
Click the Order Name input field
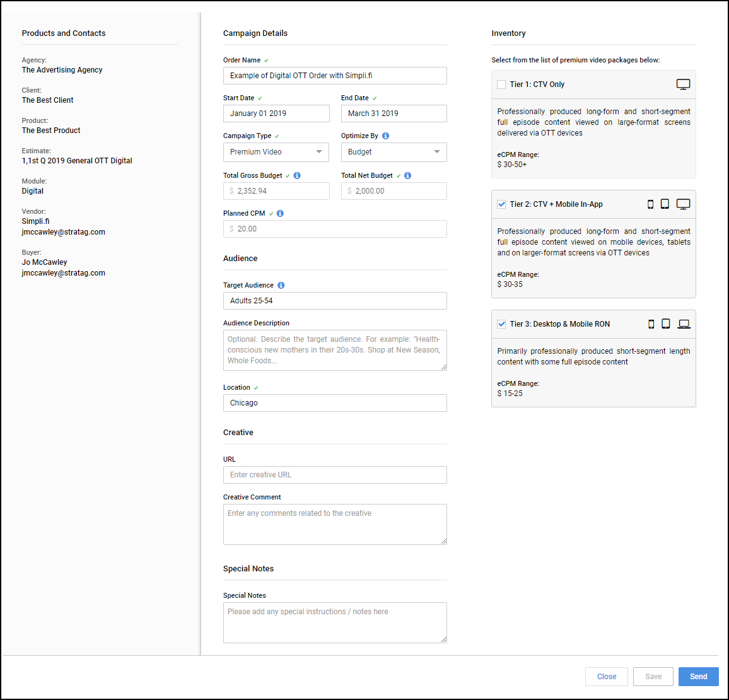[x=335, y=76]
